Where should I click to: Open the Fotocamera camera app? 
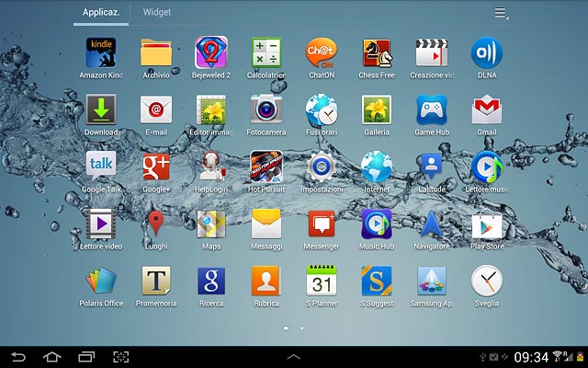point(266,115)
